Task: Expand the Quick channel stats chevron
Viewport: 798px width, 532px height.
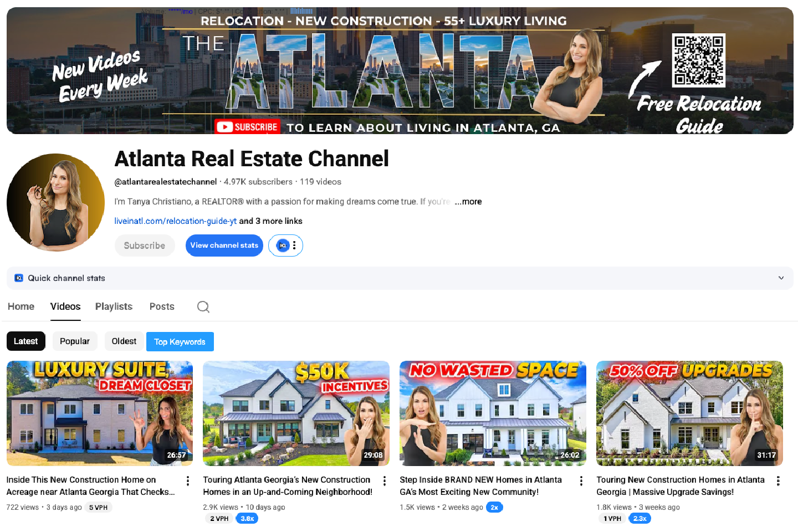Action: click(781, 278)
